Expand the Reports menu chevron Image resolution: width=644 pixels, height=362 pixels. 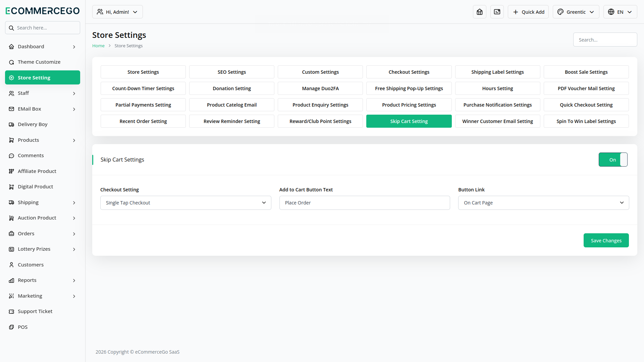[x=74, y=281]
